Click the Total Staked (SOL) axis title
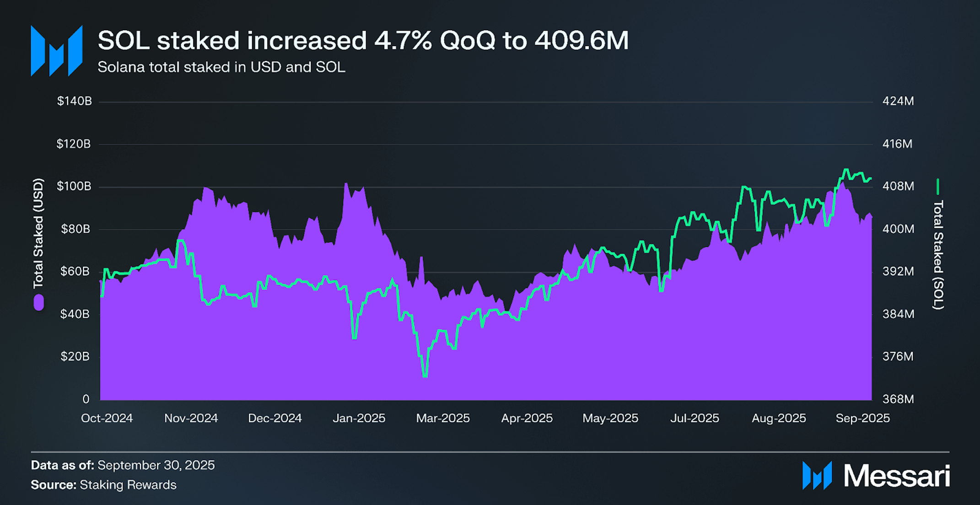 click(938, 254)
